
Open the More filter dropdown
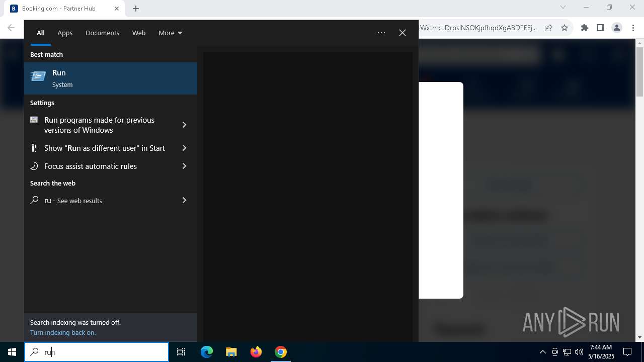click(x=171, y=33)
